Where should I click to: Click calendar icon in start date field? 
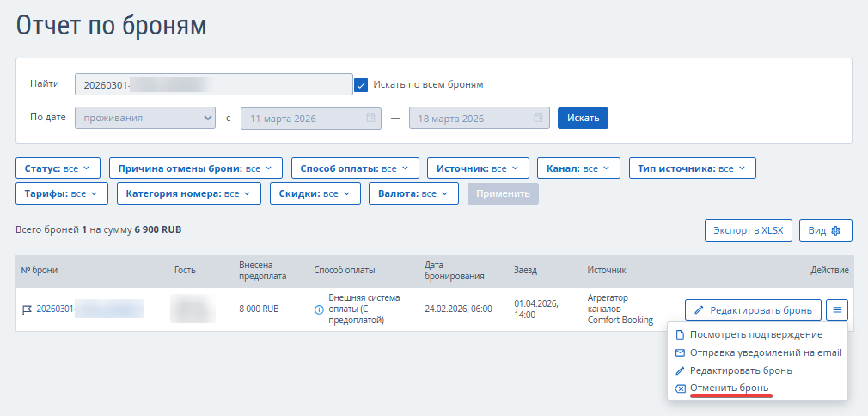tap(370, 118)
